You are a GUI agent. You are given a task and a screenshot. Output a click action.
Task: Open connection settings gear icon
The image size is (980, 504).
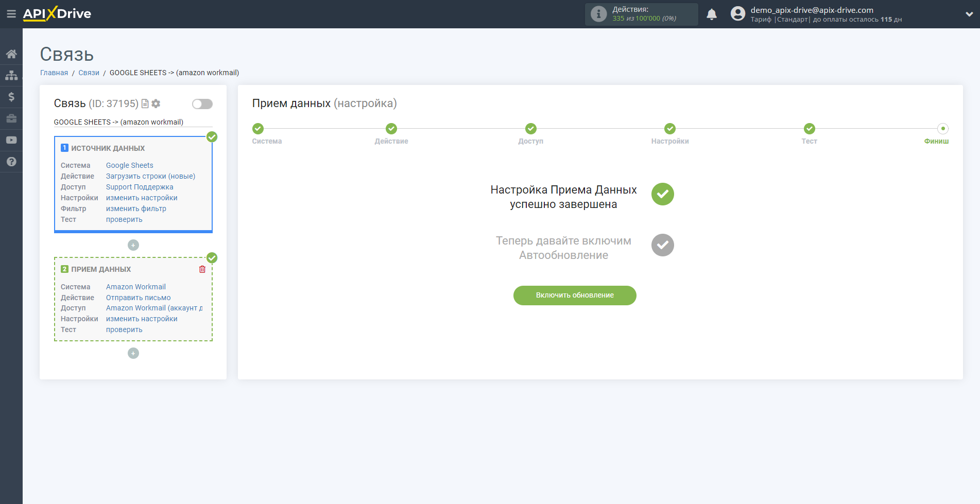pos(156,103)
